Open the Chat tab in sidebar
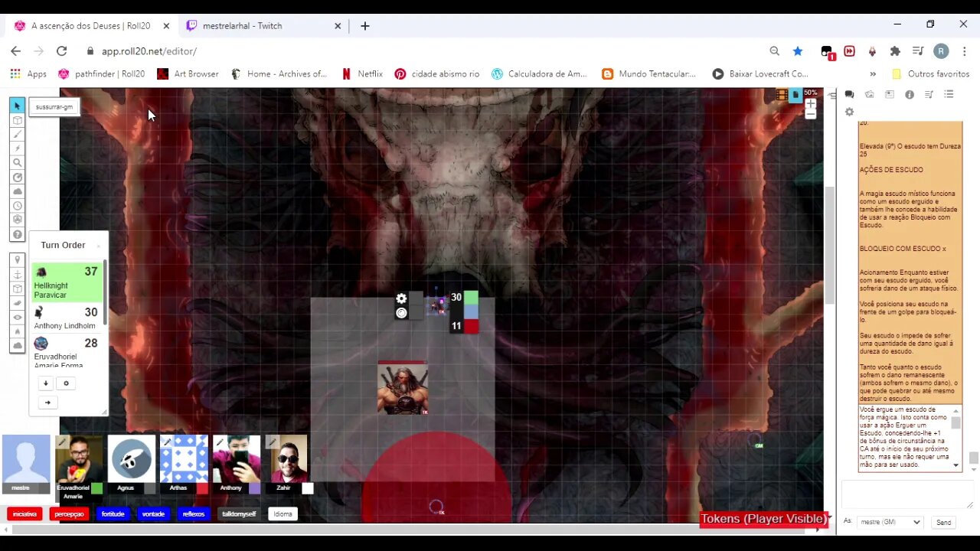 tap(849, 94)
